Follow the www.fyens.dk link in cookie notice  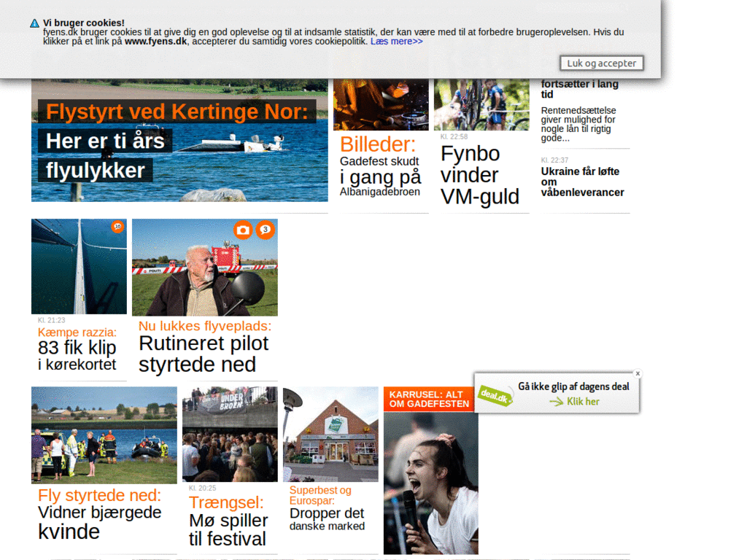[x=156, y=42]
